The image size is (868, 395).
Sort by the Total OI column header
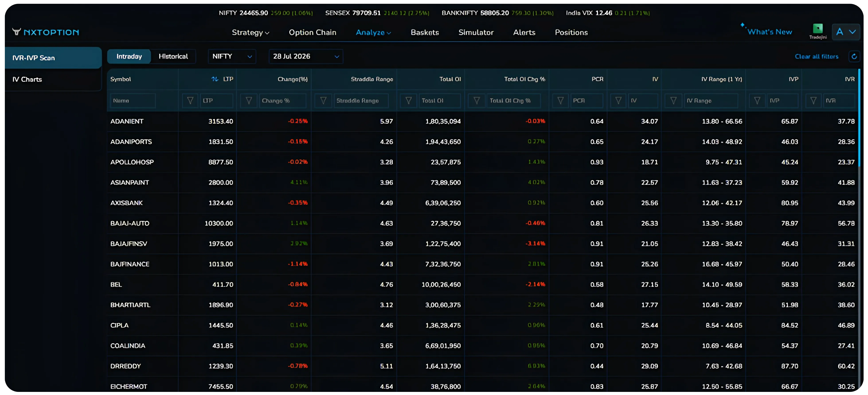pyautogui.click(x=450, y=79)
